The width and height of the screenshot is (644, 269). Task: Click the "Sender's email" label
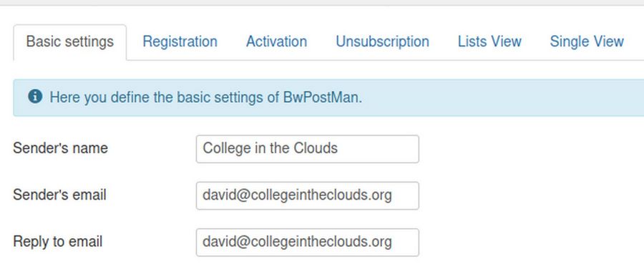pyautogui.click(x=59, y=195)
